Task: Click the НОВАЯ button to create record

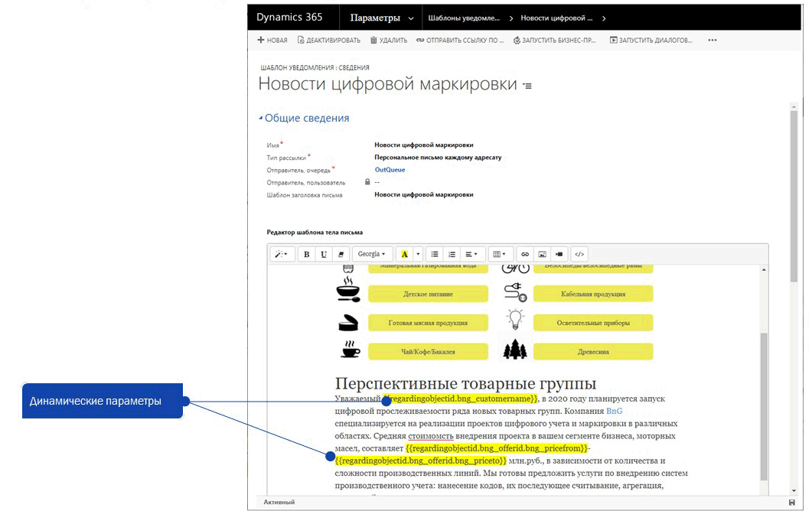Action: [x=272, y=40]
